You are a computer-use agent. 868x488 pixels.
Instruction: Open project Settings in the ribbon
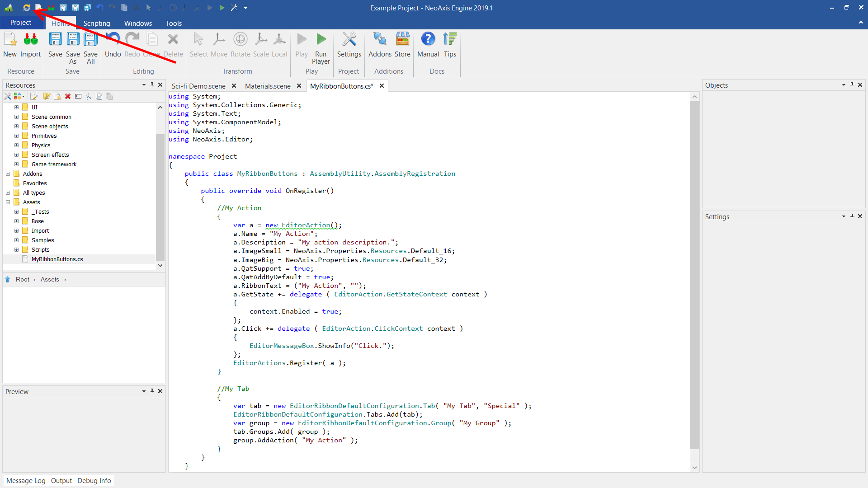coord(349,40)
